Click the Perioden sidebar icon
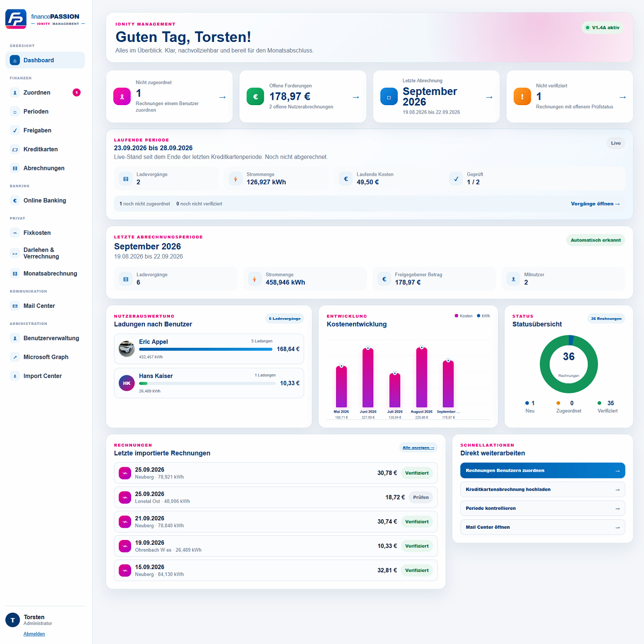Viewport: 644px width, 644px height. coord(15,111)
